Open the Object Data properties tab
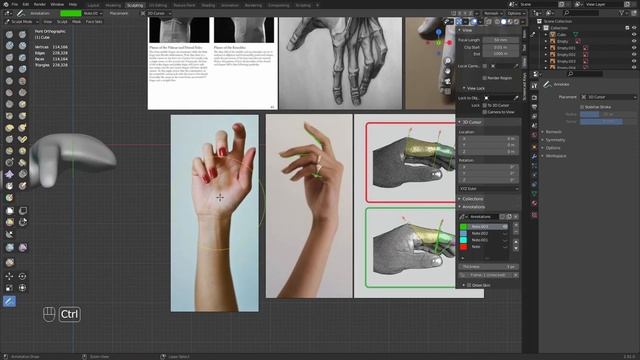Image resolution: width=640 pixels, height=360 pixels. pos(534,194)
